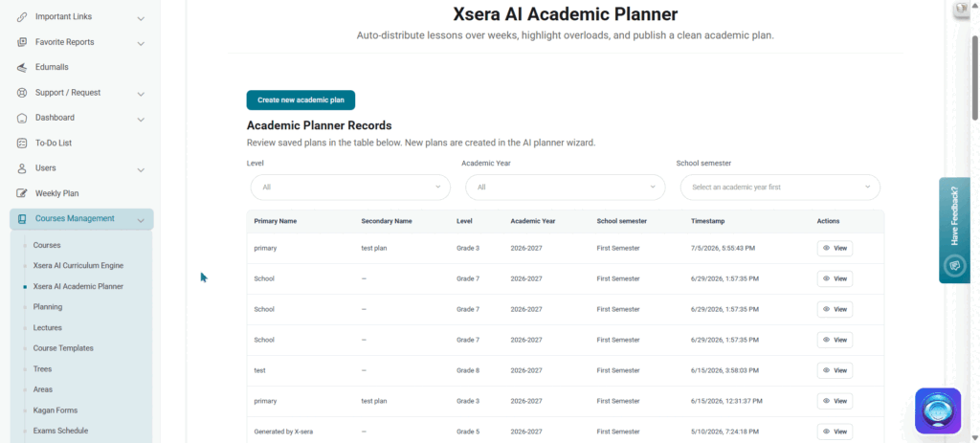Select Course Templates in the sidebar

(x=62, y=348)
